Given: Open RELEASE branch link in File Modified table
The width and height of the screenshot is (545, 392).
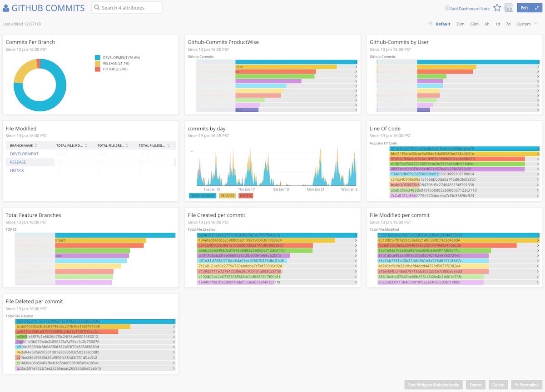Looking at the screenshot, I should click(18, 162).
